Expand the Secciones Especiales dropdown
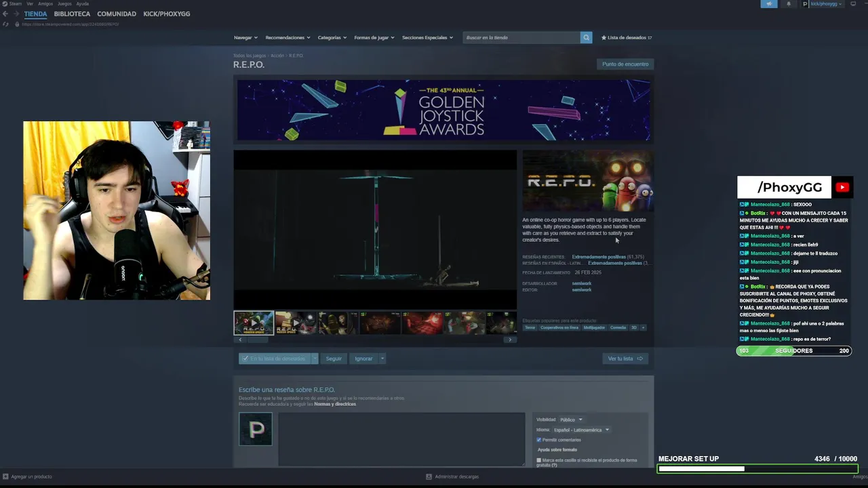 point(427,37)
